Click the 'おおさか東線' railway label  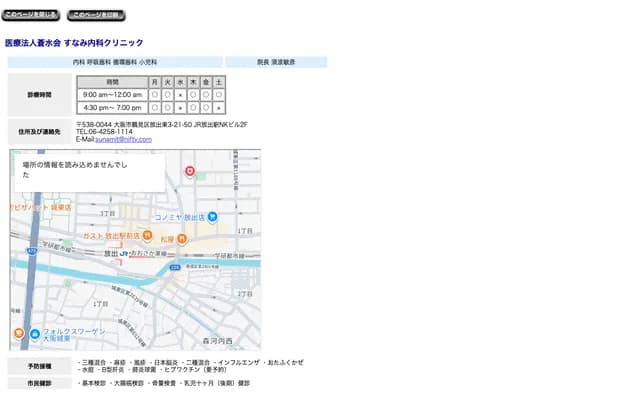149,253
